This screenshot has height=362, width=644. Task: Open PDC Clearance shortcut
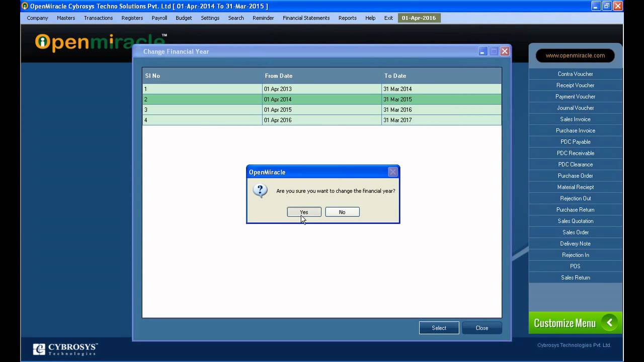click(x=575, y=164)
